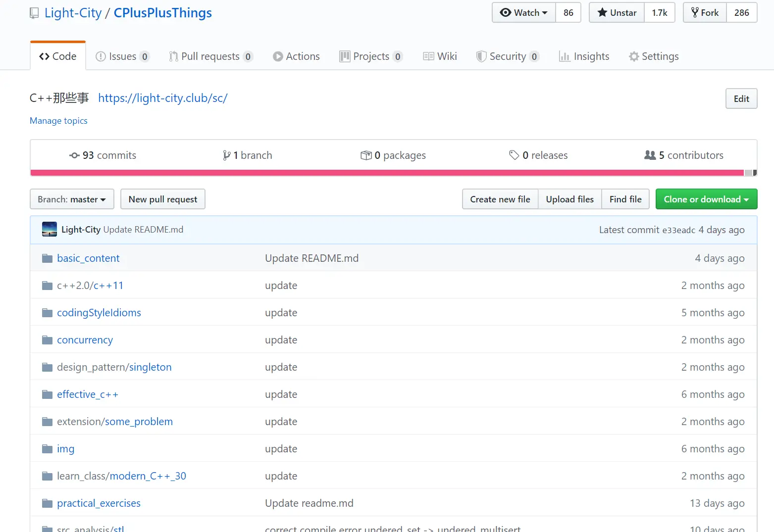Click the folder icon for design_pattern/singleton

(x=48, y=367)
